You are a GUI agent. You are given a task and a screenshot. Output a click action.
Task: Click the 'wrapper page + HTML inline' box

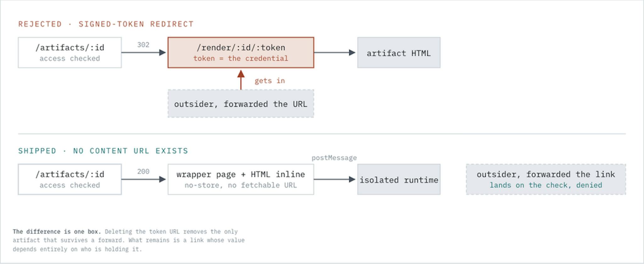241,179
